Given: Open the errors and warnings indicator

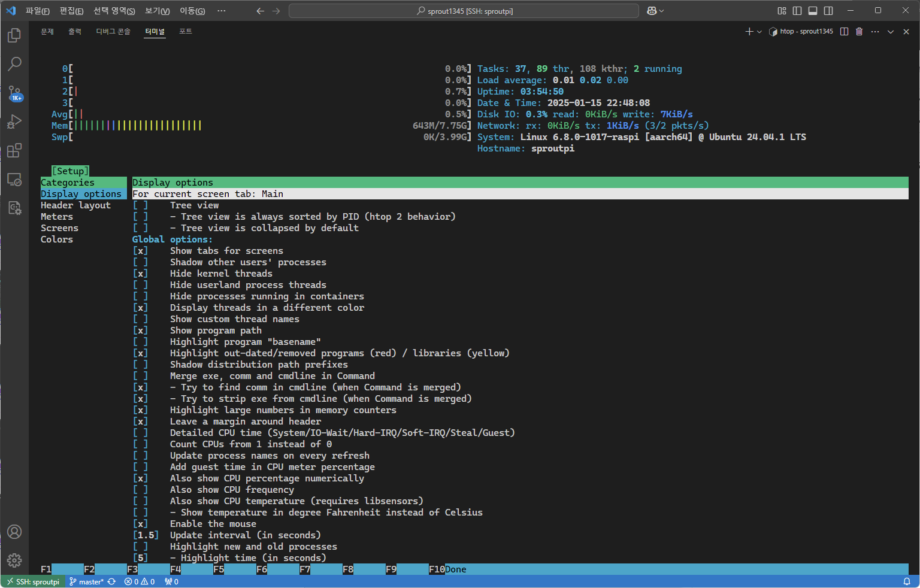Looking at the screenshot, I should tap(140, 581).
